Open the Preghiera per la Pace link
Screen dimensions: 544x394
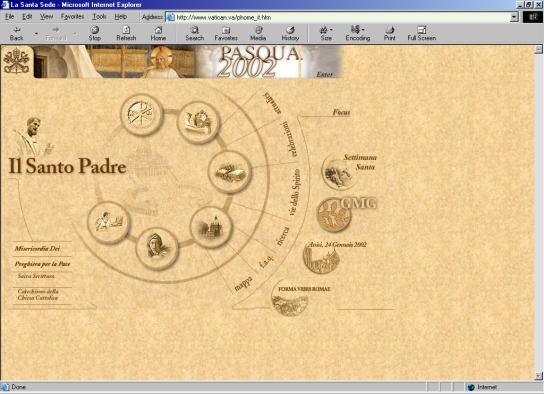point(42,264)
